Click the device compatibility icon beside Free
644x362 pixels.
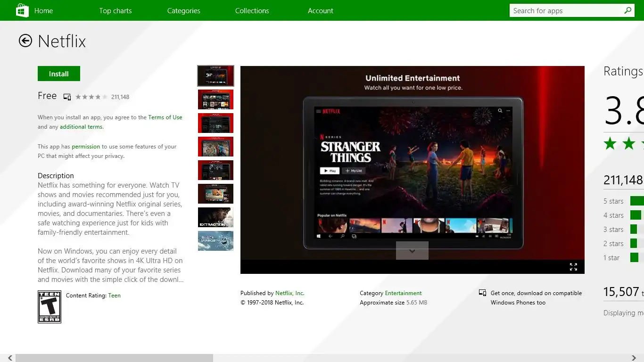click(x=67, y=97)
